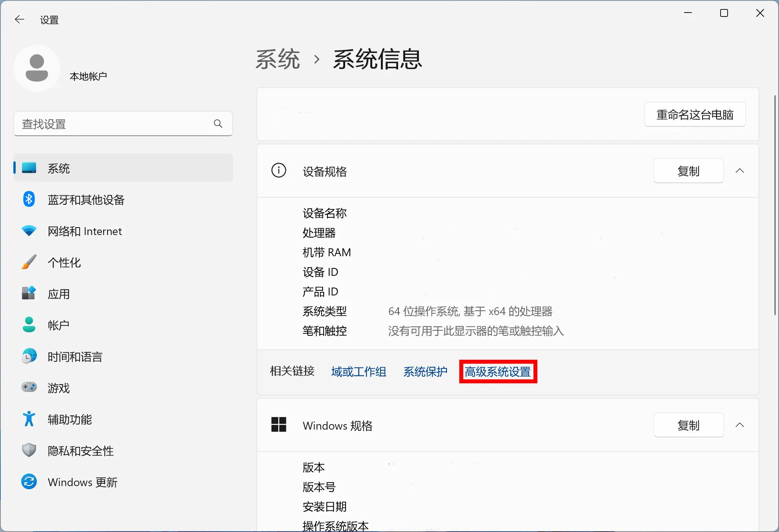
Task: Click the info icon beside 设备规格
Action: click(x=279, y=171)
